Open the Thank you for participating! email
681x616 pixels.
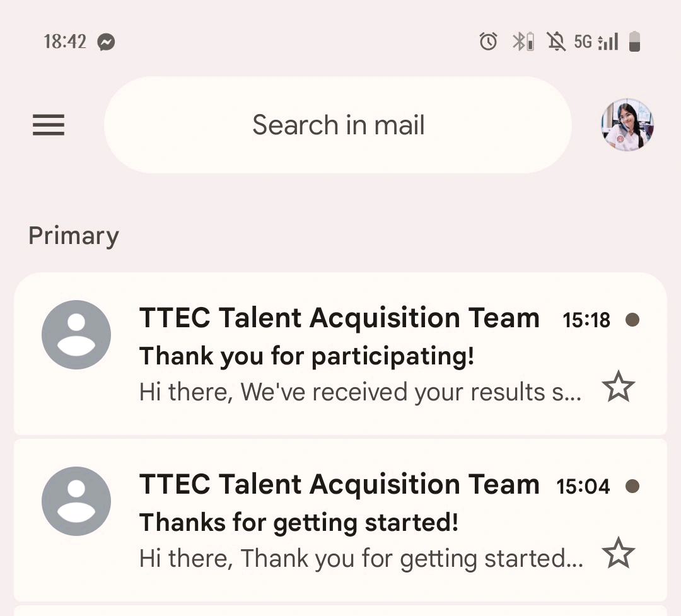(x=340, y=354)
